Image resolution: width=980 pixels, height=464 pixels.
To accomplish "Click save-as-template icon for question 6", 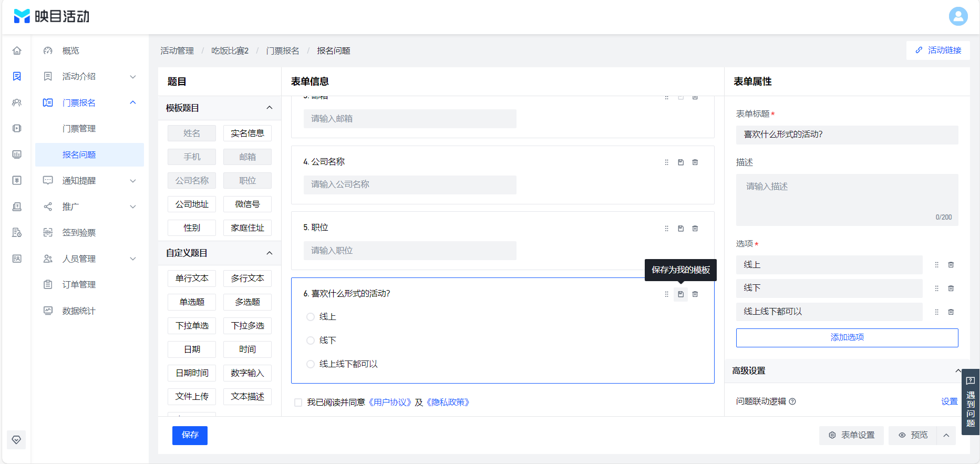I will pyautogui.click(x=680, y=294).
